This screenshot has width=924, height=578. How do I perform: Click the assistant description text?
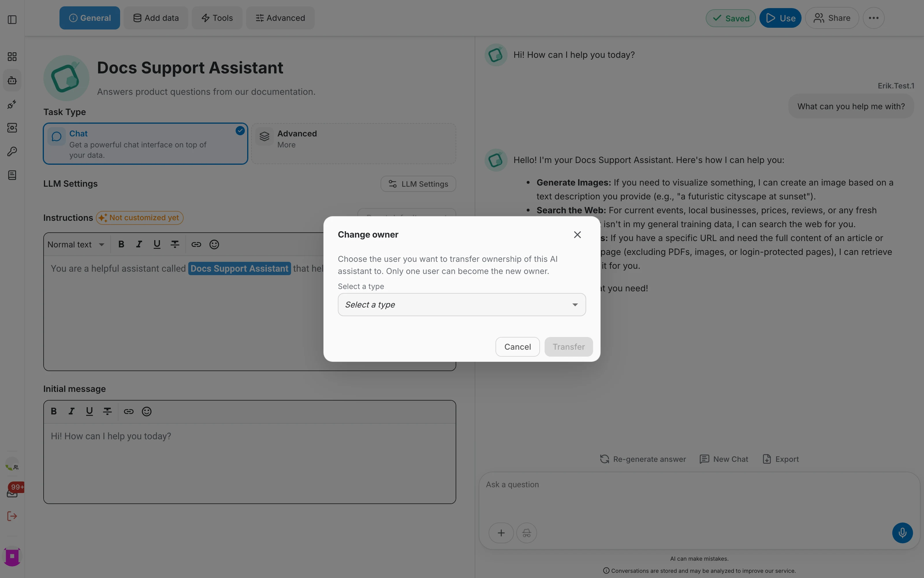[x=206, y=92]
